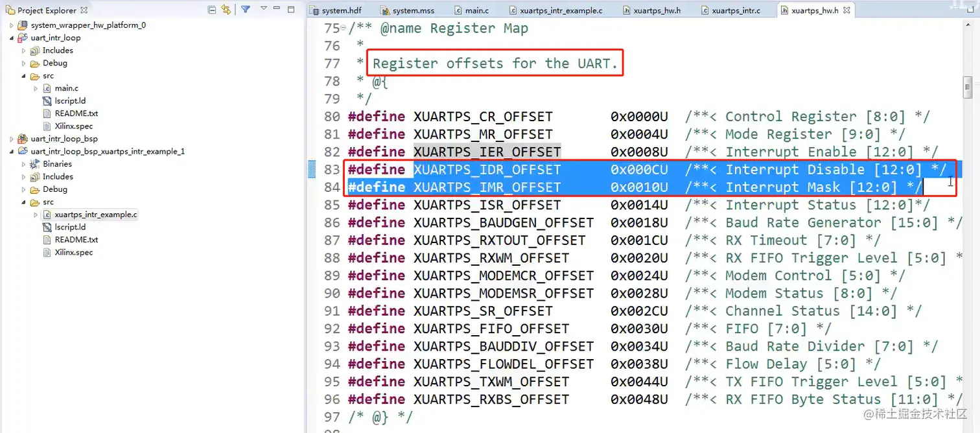
Task: Select lscript.ld under uart_intr_loop src
Action: tap(70, 101)
